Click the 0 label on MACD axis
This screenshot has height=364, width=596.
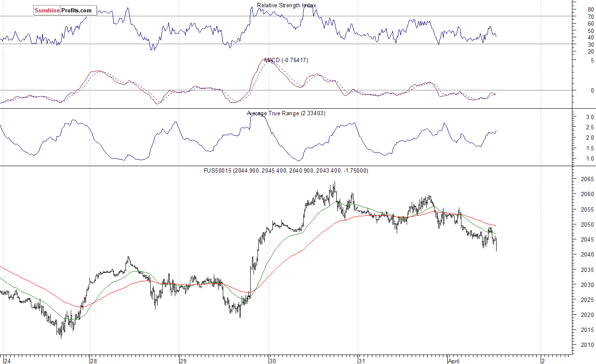coord(592,90)
